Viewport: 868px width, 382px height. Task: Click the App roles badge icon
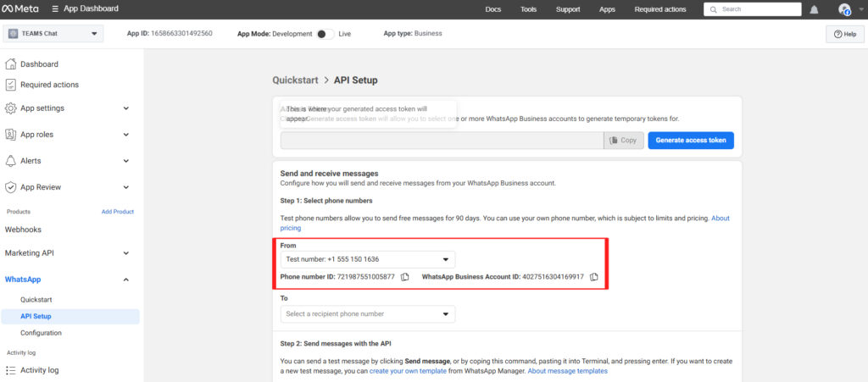pyautogui.click(x=10, y=135)
